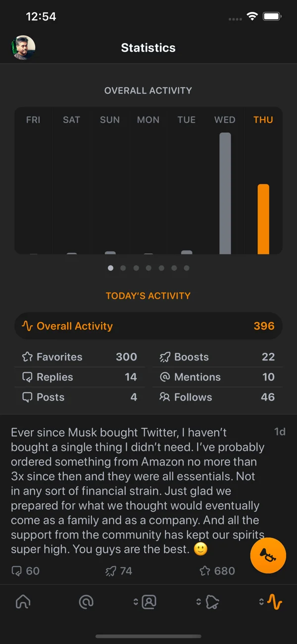Favorite the post showing 680 likes
Screen dimensions: 297x644
pyautogui.click(x=205, y=571)
